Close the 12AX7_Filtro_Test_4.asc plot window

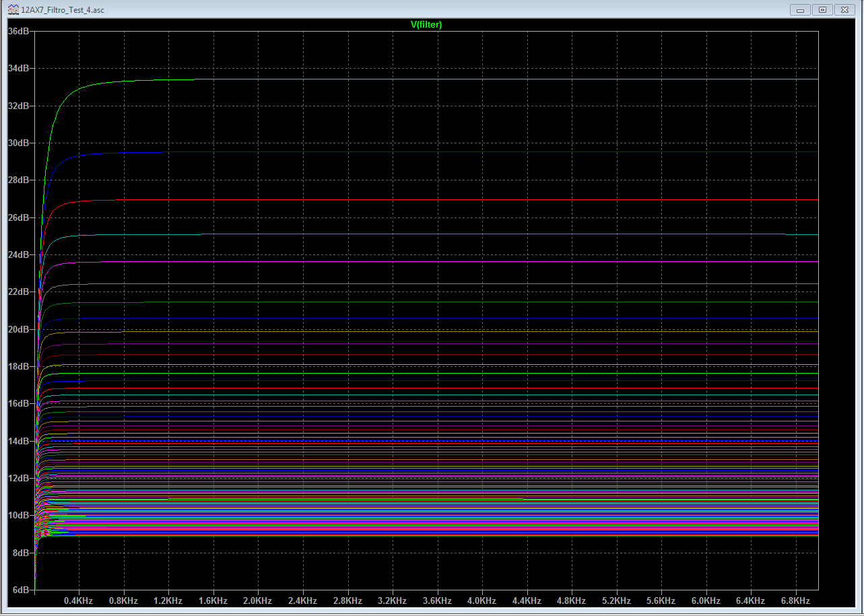coord(844,9)
